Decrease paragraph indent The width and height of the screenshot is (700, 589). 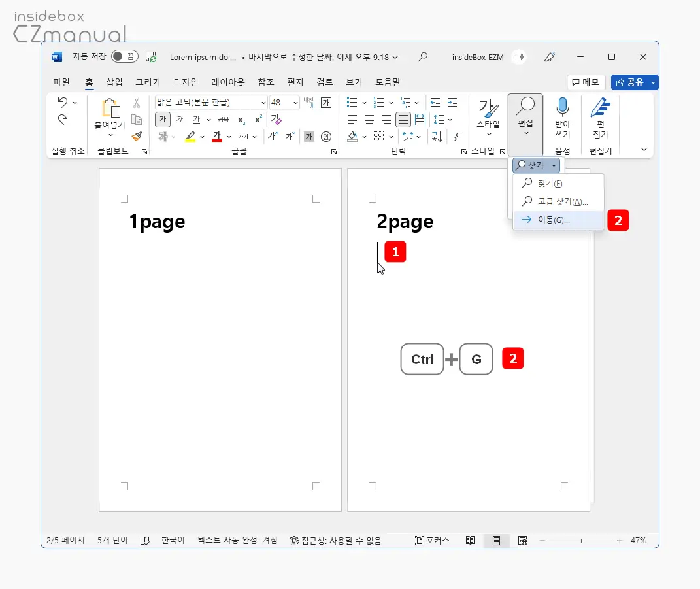(435, 103)
